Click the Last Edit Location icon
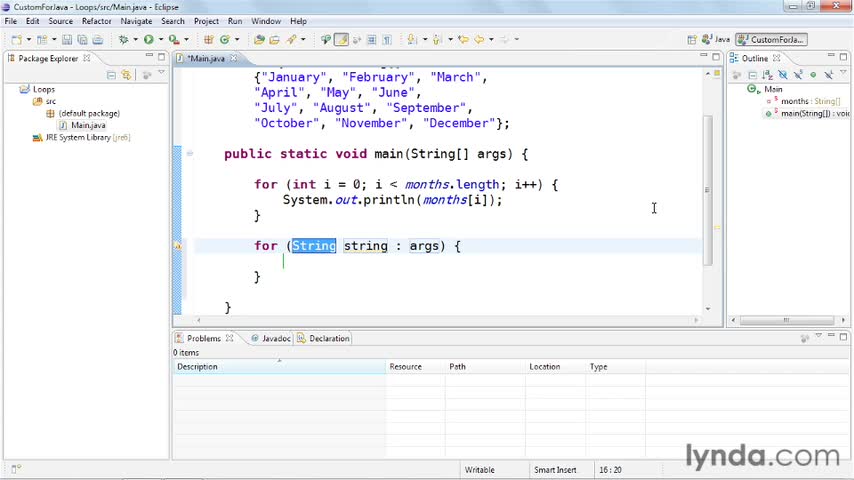Screen dimensions: 854x480 pyautogui.click(x=463, y=40)
